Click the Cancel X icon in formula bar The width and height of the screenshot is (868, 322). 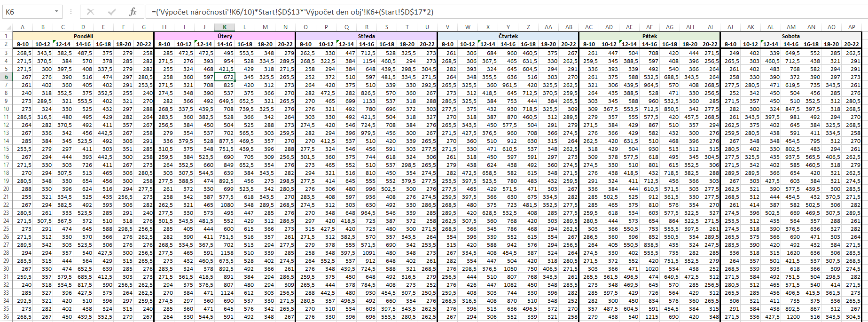(91, 12)
